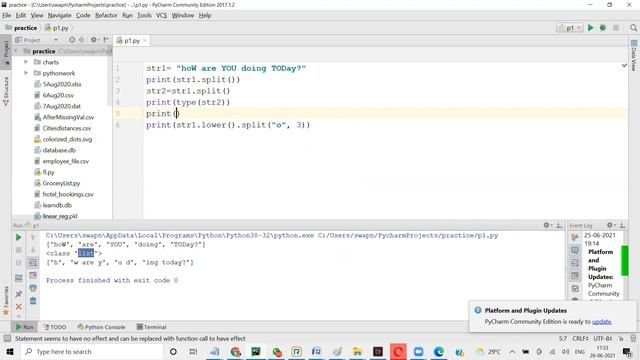This screenshot has width=640, height=360.
Task: Open the Navigate menu
Action: tap(60, 15)
